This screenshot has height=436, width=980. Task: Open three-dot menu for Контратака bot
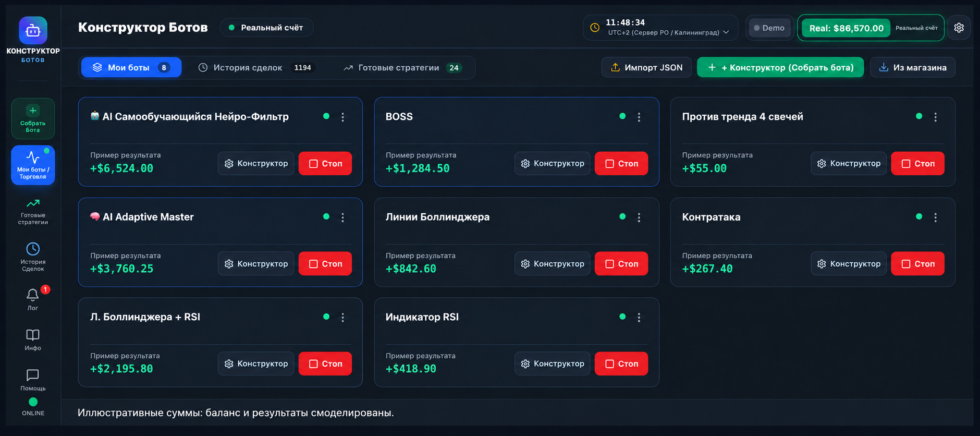point(936,217)
